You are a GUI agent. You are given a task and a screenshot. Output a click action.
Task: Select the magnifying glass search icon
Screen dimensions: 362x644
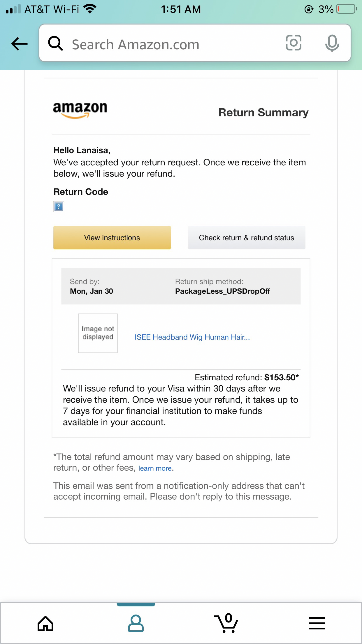click(x=56, y=44)
